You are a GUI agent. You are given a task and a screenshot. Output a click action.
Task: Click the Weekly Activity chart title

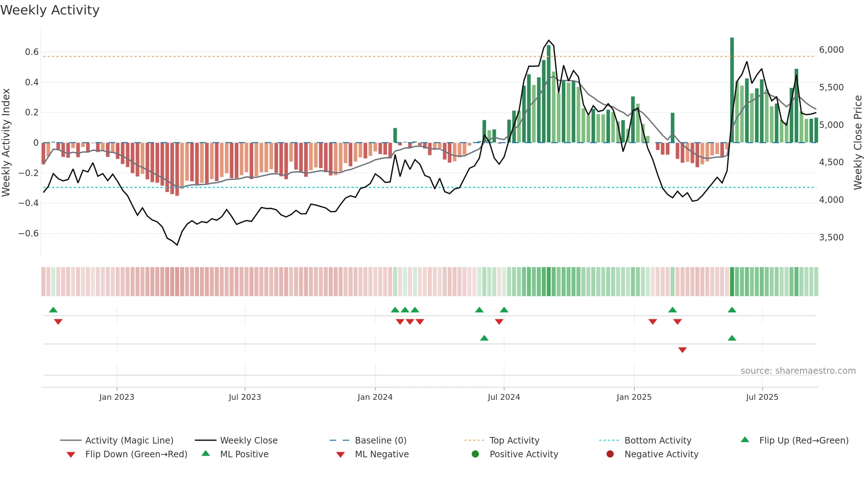(x=50, y=10)
